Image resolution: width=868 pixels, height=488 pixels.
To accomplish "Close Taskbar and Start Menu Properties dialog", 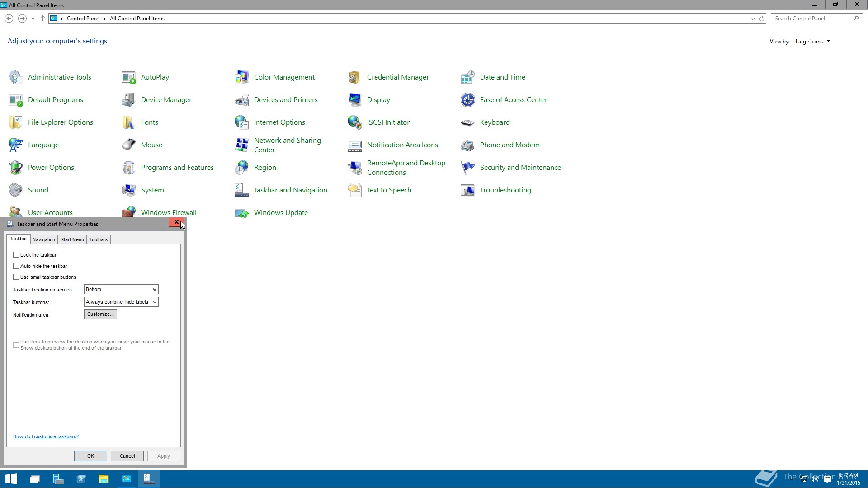I will coord(176,222).
